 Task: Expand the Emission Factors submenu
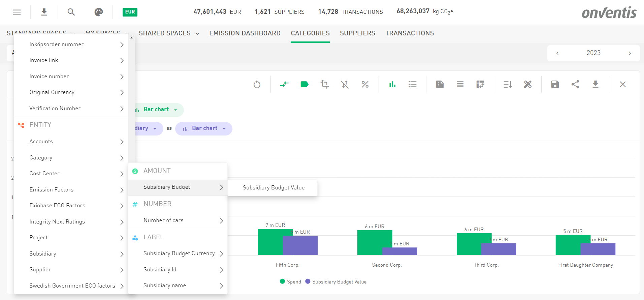76,190
